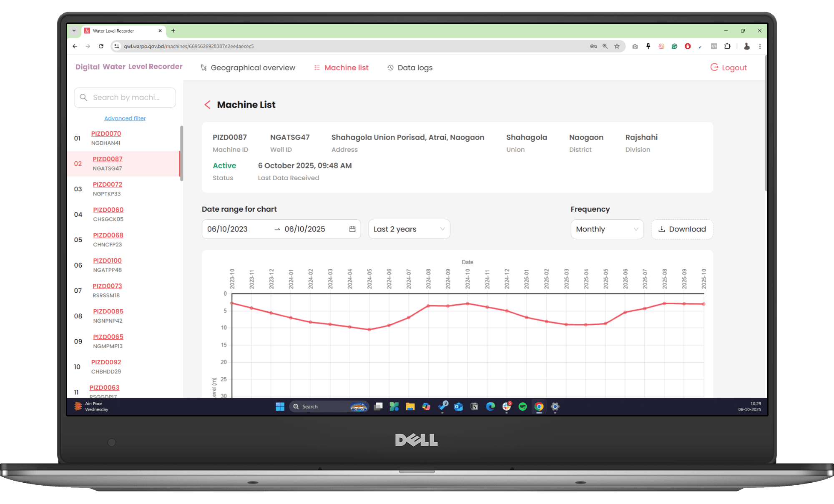The width and height of the screenshot is (834, 504).
Task: Download the chart data
Action: point(682,229)
